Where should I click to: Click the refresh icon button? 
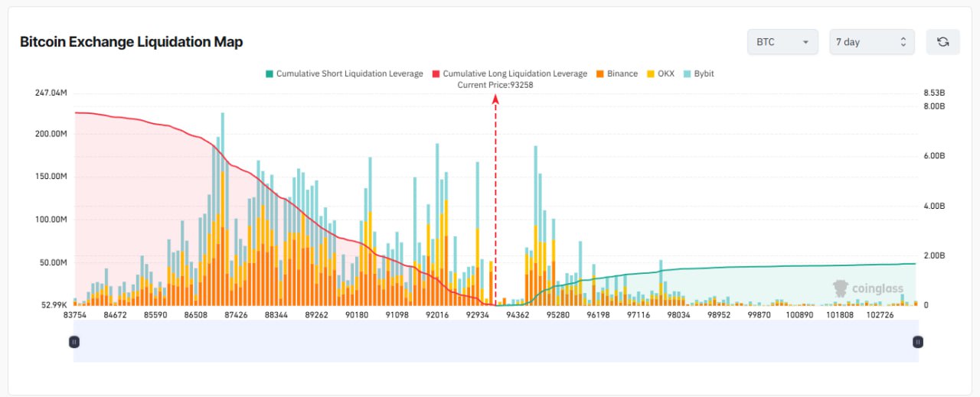(x=942, y=42)
